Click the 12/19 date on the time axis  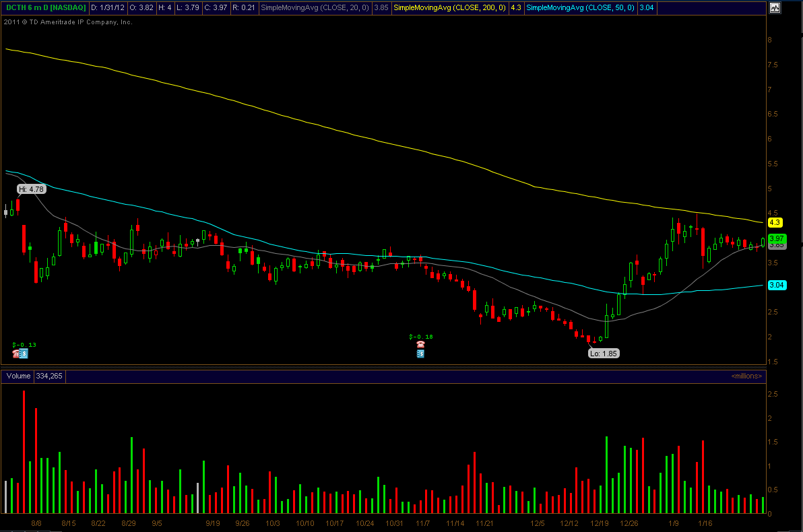coord(599,523)
